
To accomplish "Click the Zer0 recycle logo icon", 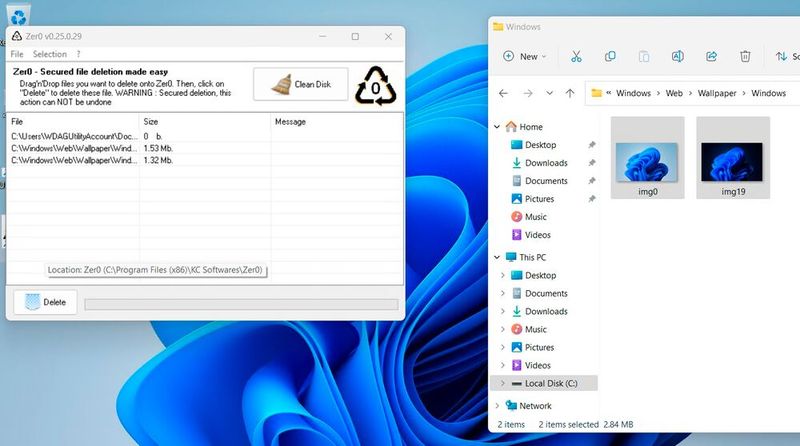I will (376, 86).
